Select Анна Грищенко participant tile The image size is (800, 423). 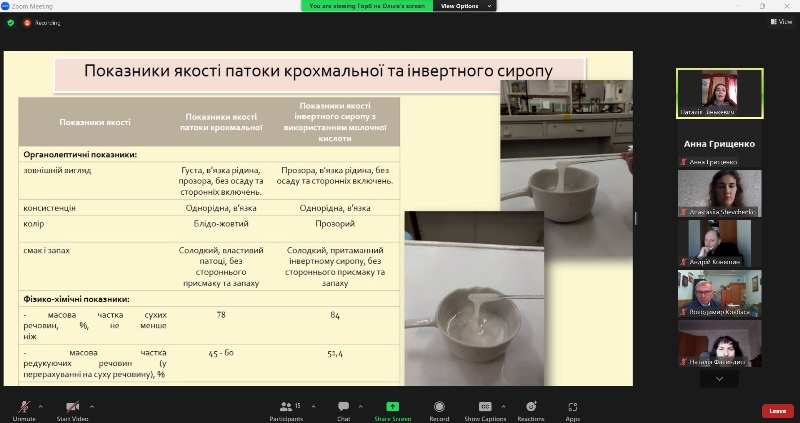(x=719, y=144)
